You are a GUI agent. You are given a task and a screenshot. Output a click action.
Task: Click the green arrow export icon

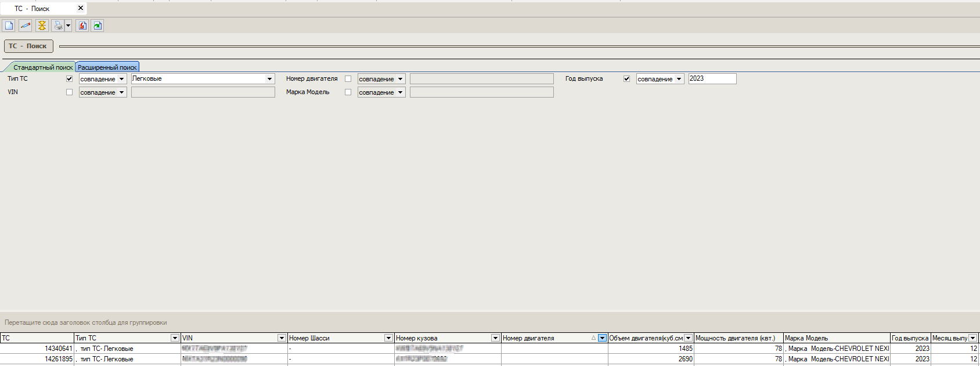[x=98, y=26]
